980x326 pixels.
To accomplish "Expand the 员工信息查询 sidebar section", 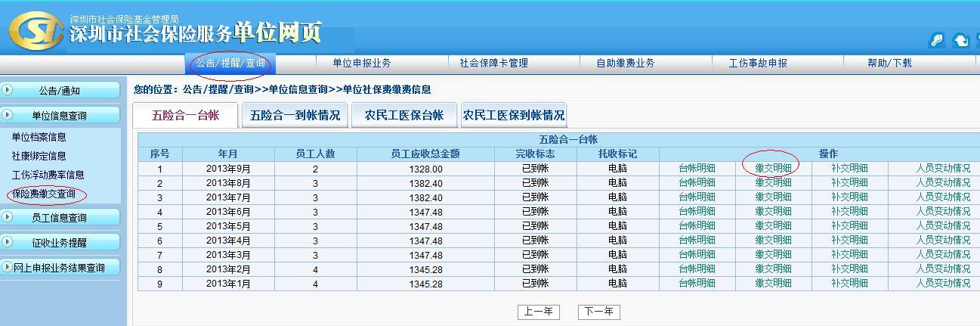I will click(x=60, y=218).
